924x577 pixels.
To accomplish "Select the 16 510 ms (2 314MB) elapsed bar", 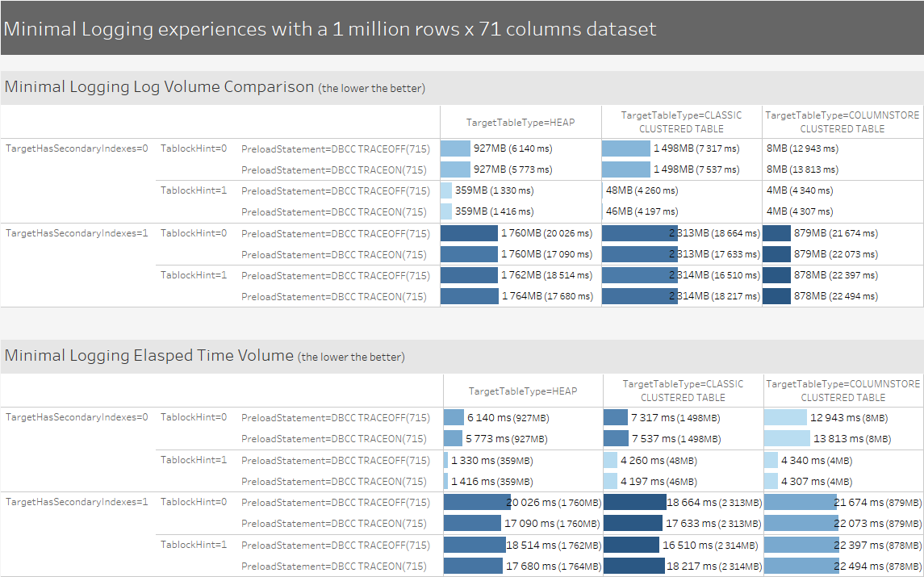I will coord(631,545).
